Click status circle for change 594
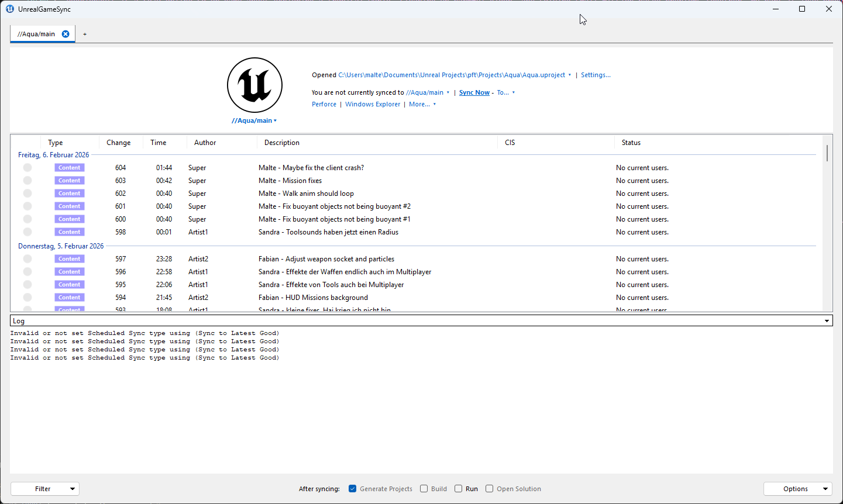This screenshot has height=504, width=843. (x=27, y=298)
